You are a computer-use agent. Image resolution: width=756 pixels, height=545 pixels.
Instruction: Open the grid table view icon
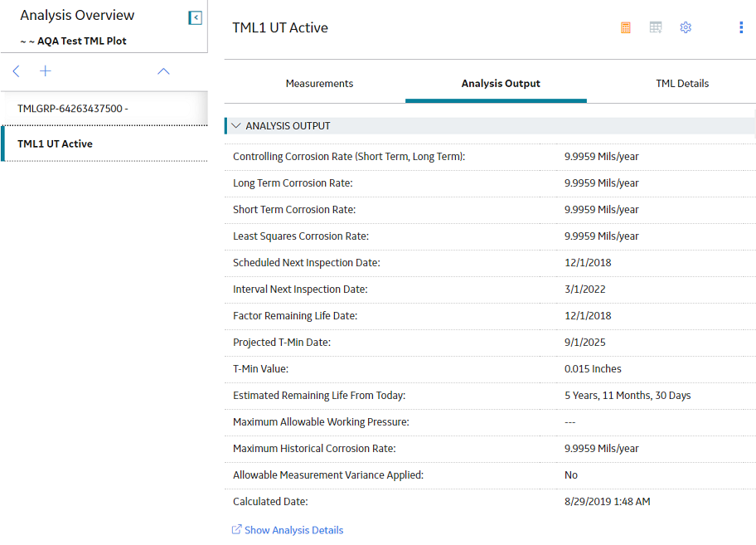pos(656,27)
